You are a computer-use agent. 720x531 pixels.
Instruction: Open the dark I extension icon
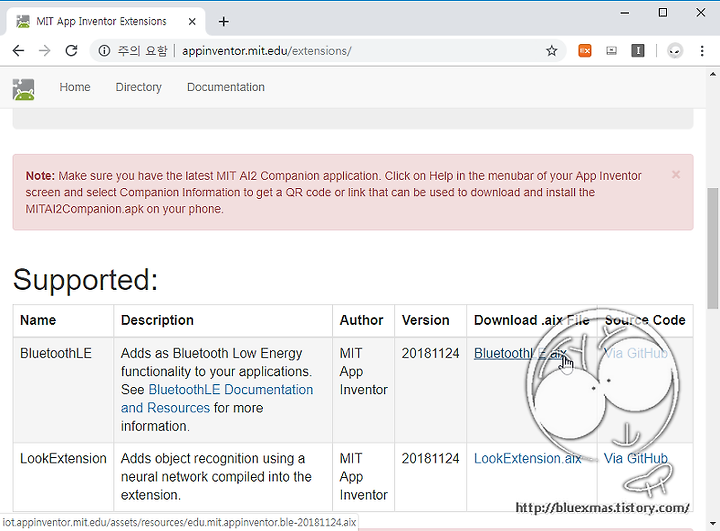click(638, 51)
